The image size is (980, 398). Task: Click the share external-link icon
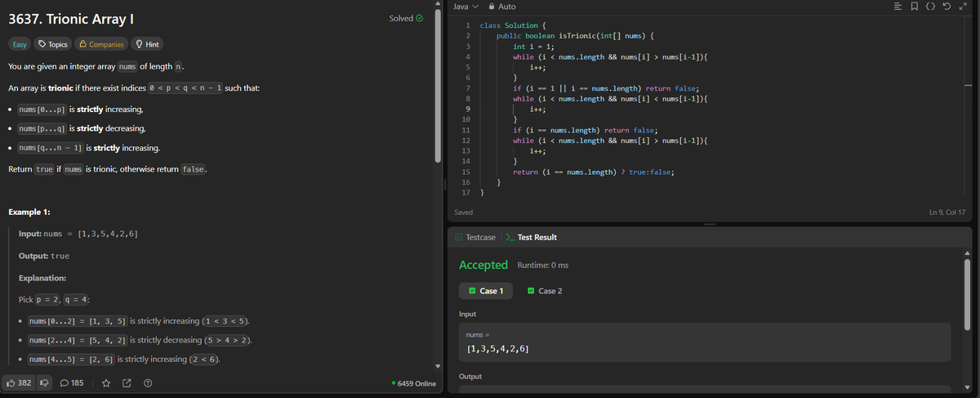point(127,382)
